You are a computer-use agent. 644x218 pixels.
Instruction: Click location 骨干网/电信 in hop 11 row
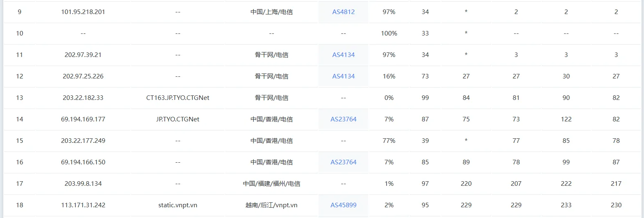pos(271,55)
